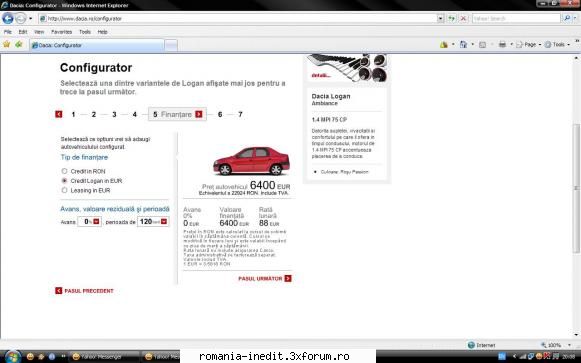Click the Windows Start orb

[12, 357]
